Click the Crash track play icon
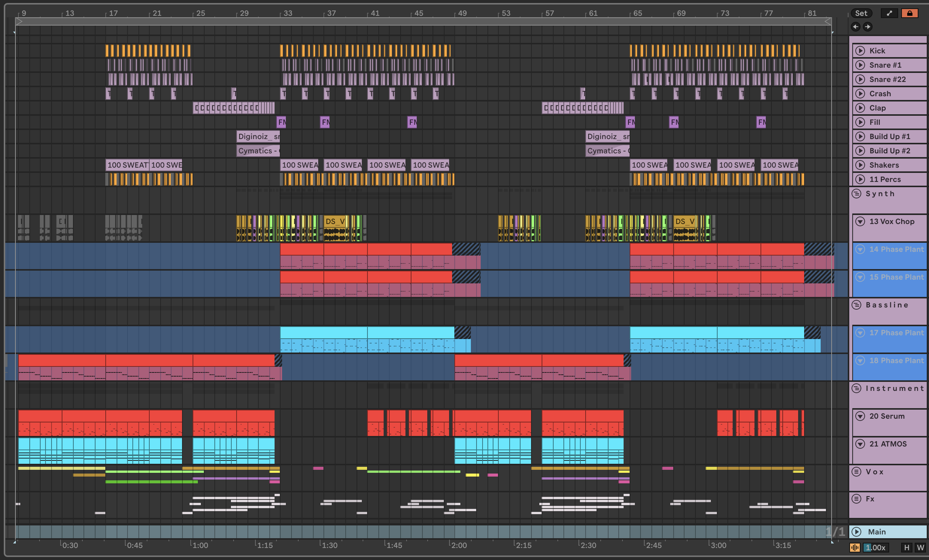Screen dimensions: 929x560 [x=860, y=94]
